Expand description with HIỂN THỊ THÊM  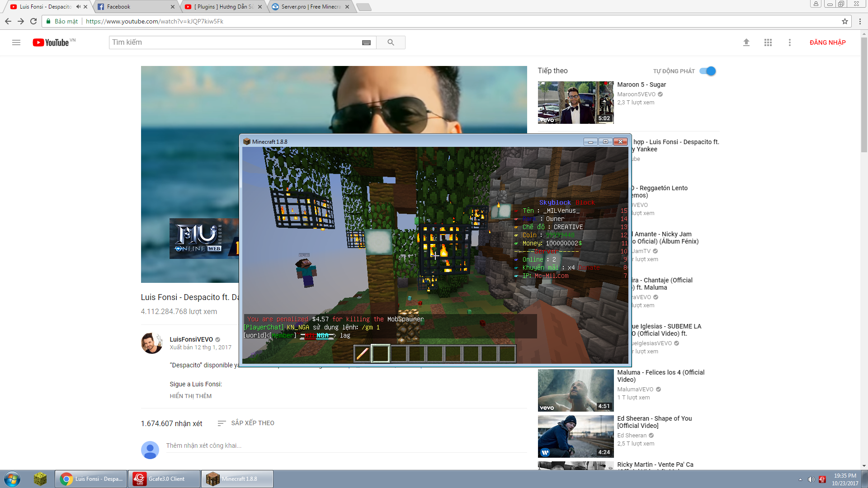(190, 396)
